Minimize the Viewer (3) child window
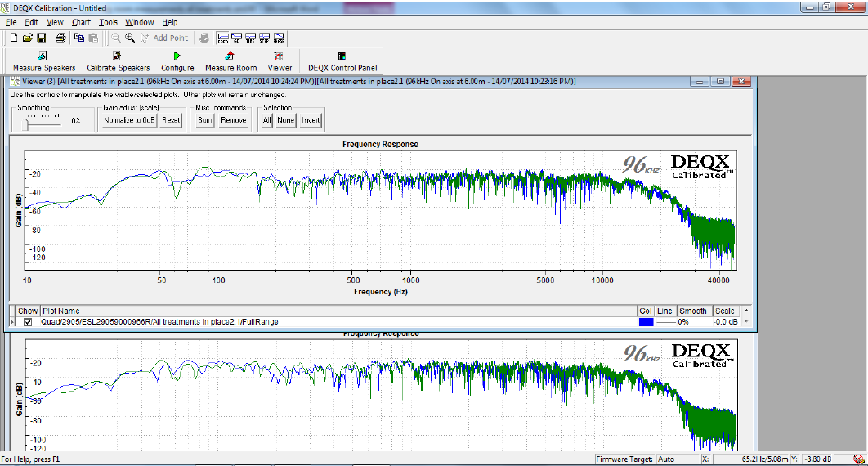The image size is (868, 466). 700,82
